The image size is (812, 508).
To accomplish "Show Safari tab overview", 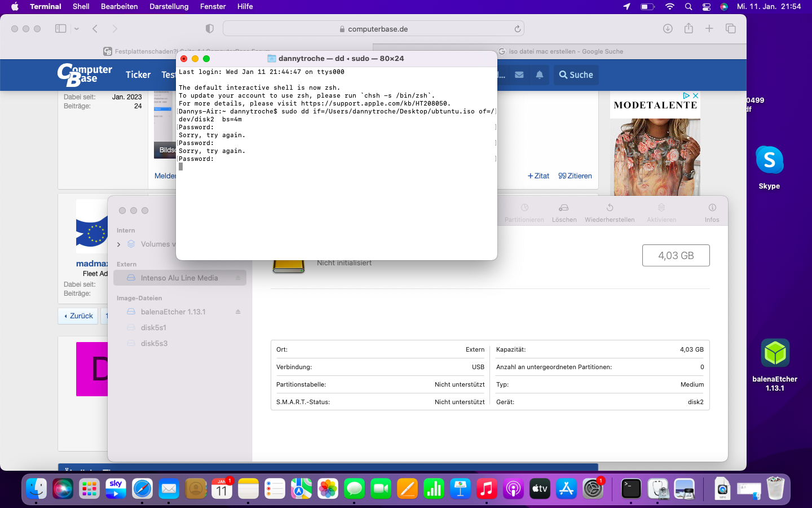I will pos(730,29).
